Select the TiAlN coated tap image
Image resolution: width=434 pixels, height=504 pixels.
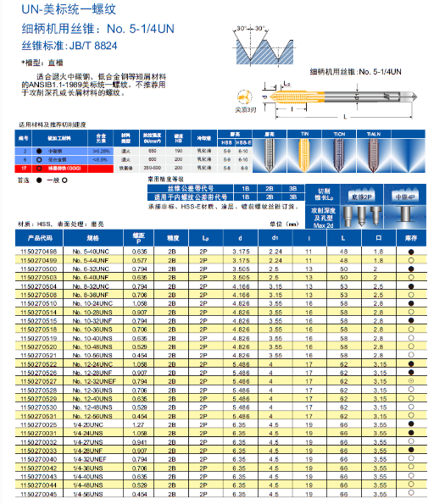pyautogui.click(x=373, y=155)
